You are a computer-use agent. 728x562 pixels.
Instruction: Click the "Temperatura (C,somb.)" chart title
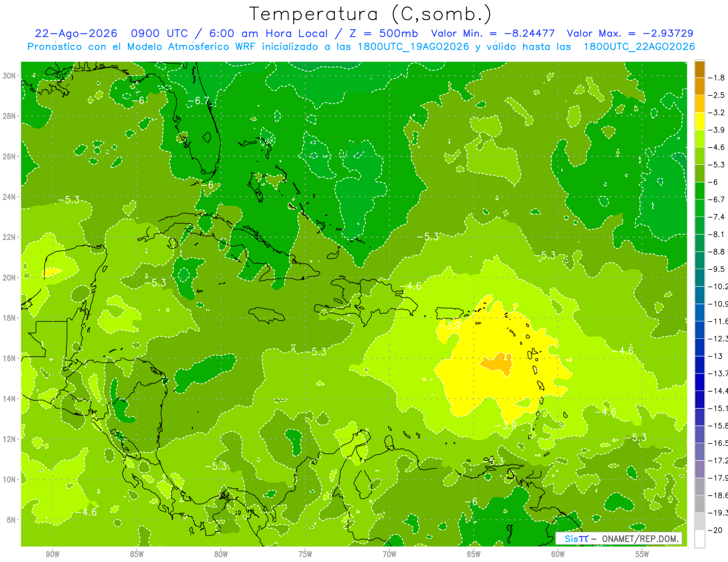tap(371, 13)
